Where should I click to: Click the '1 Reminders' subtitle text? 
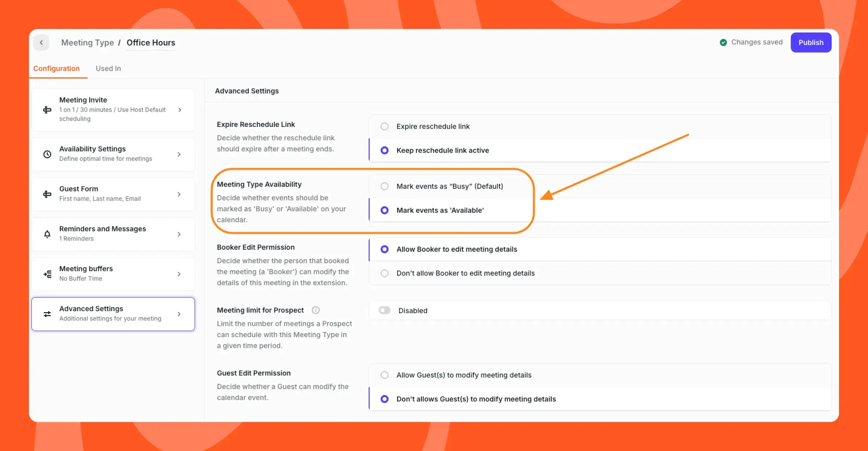coord(76,239)
